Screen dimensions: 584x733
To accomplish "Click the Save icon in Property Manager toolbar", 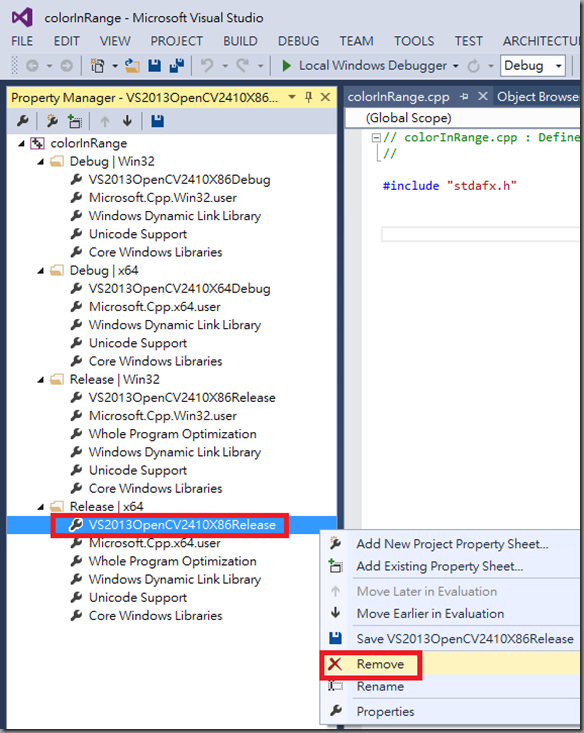I will (x=158, y=122).
